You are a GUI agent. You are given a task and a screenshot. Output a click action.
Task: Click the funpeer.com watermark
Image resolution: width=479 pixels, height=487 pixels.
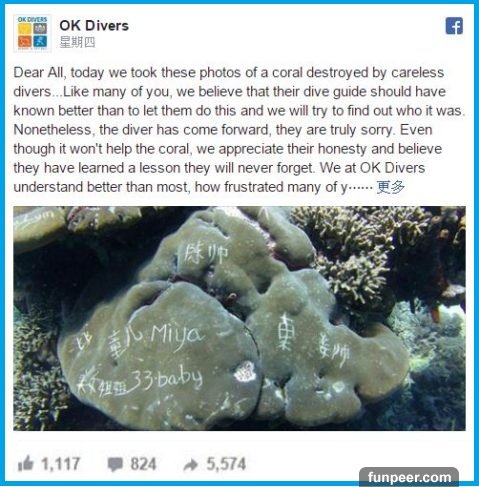click(x=409, y=477)
